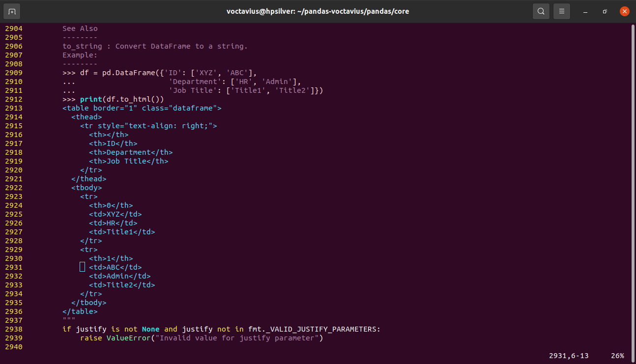Restore the terminal window size

pyautogui.click(x=605, y=11)
